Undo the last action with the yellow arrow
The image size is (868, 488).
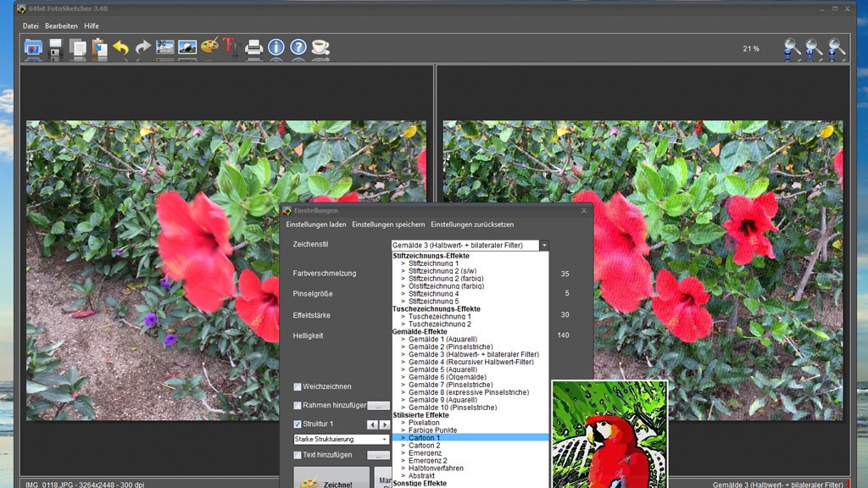(120, 48)
